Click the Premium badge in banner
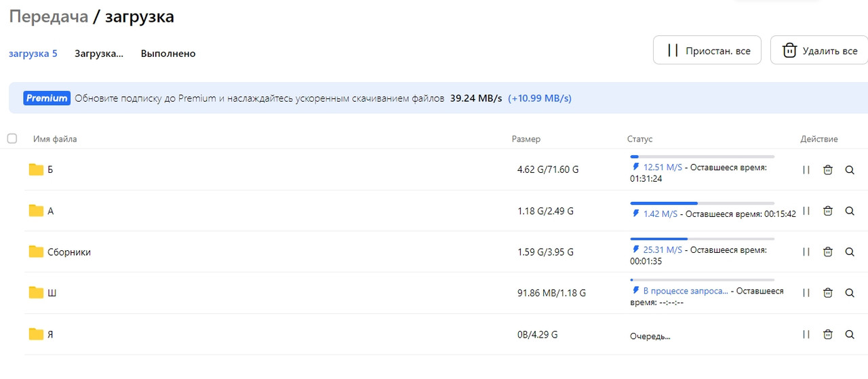This screenshot has height=379, width=868. [47, 98]
